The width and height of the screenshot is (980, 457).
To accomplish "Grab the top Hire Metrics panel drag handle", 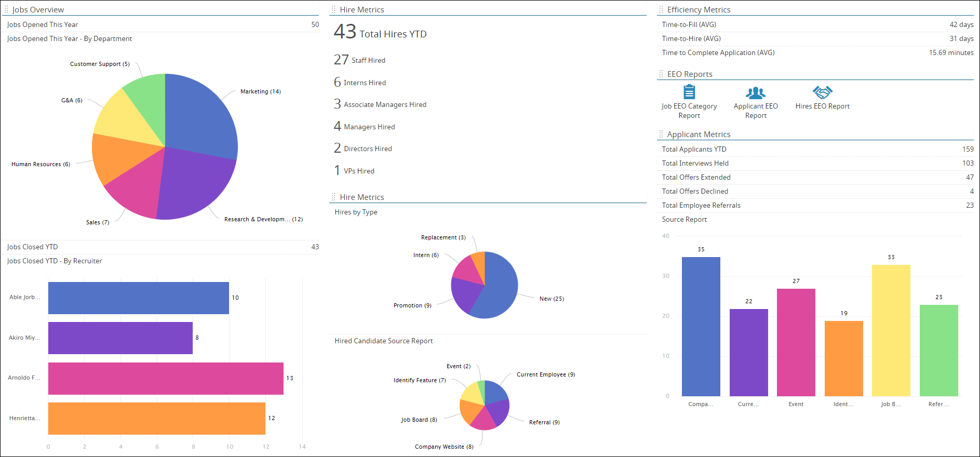I will 333,9.
